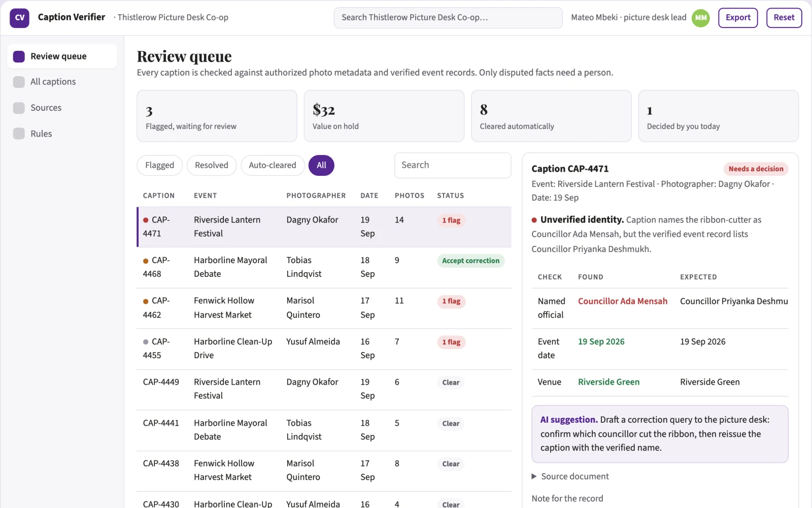Click the Harborline Mayoral Debate event in CAP-4468
Viewport: 812px width, 508px height.
click(x=230, y=267)
